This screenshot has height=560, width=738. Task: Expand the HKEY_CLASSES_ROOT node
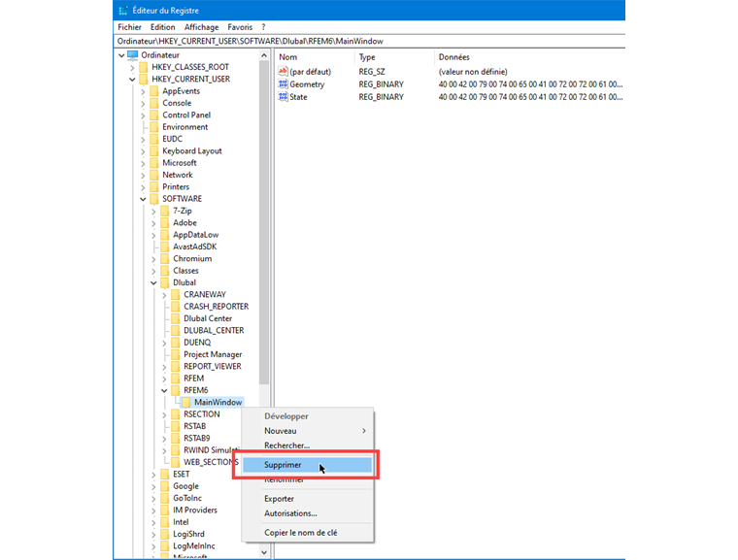[x=132, y=68]
